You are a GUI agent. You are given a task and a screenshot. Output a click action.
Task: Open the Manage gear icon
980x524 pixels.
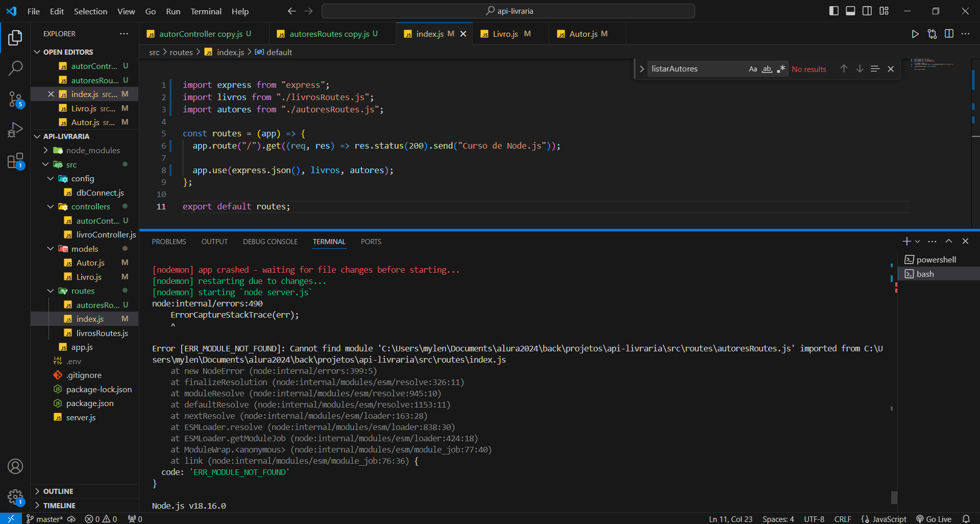pyautogui.click(x=15, y=496)
